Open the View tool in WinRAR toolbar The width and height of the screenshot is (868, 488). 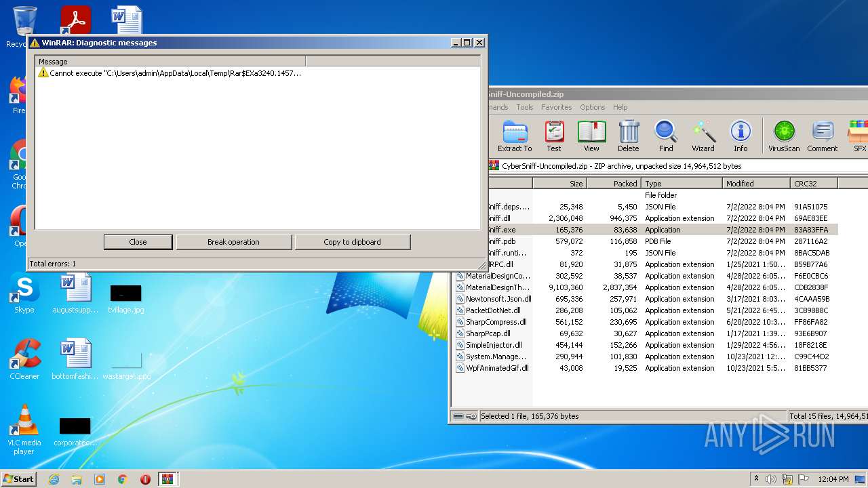591,136
